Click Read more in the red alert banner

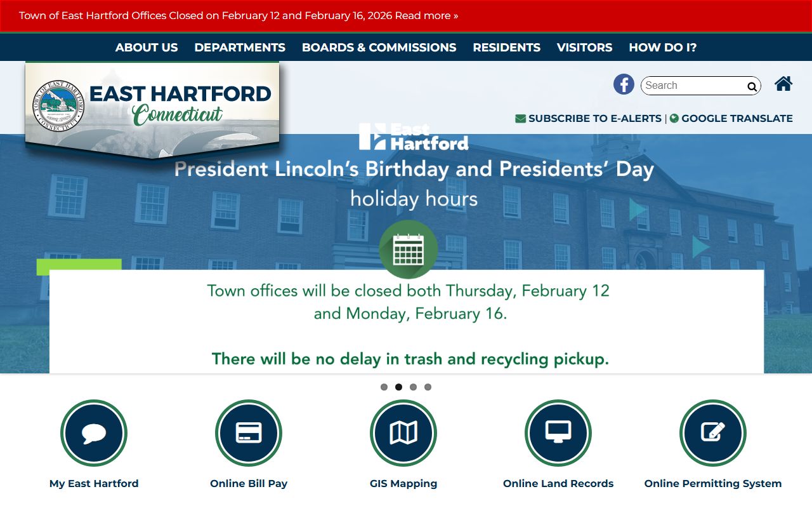426,15
